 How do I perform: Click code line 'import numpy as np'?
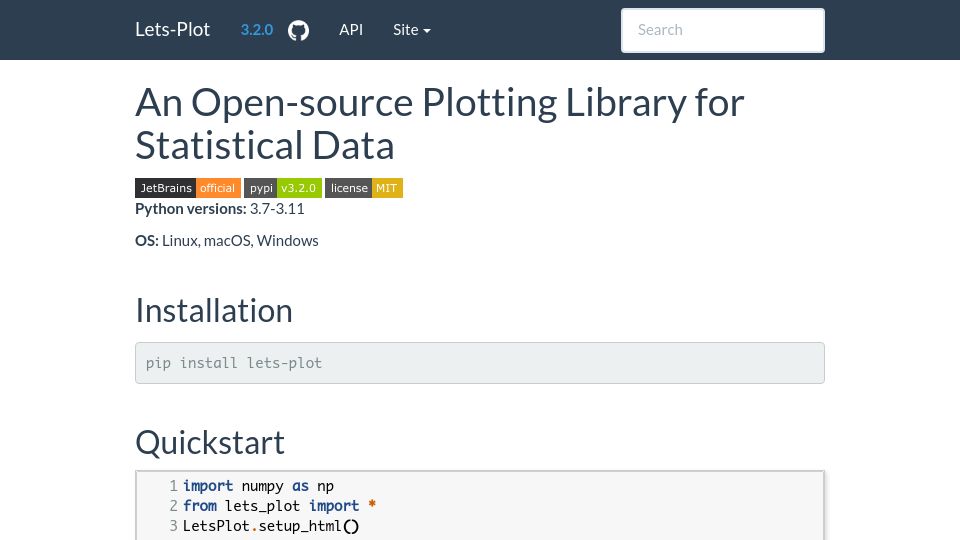pyautogui.click(x=258, y=486)
